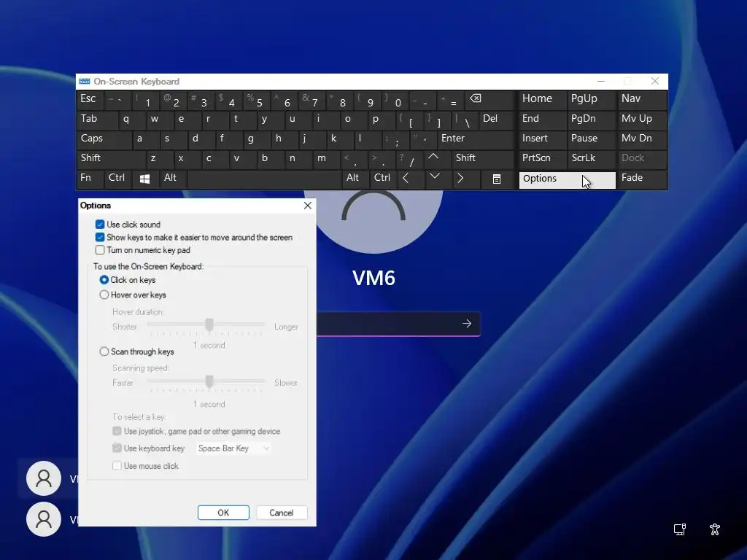This screenshot has width=747, height=560.
Task: Tap the m key
Action: pyautogui.click(x=326, y=160)
